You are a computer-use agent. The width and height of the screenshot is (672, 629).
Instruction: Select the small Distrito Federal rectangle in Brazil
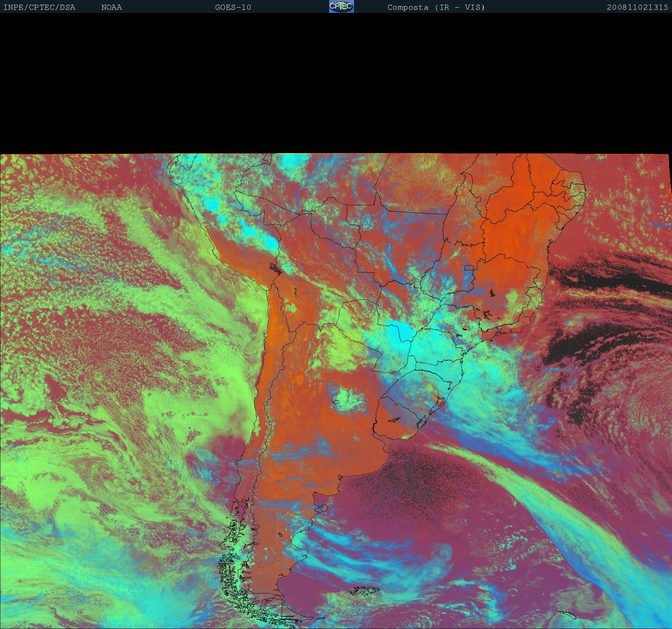click(469, 268)
